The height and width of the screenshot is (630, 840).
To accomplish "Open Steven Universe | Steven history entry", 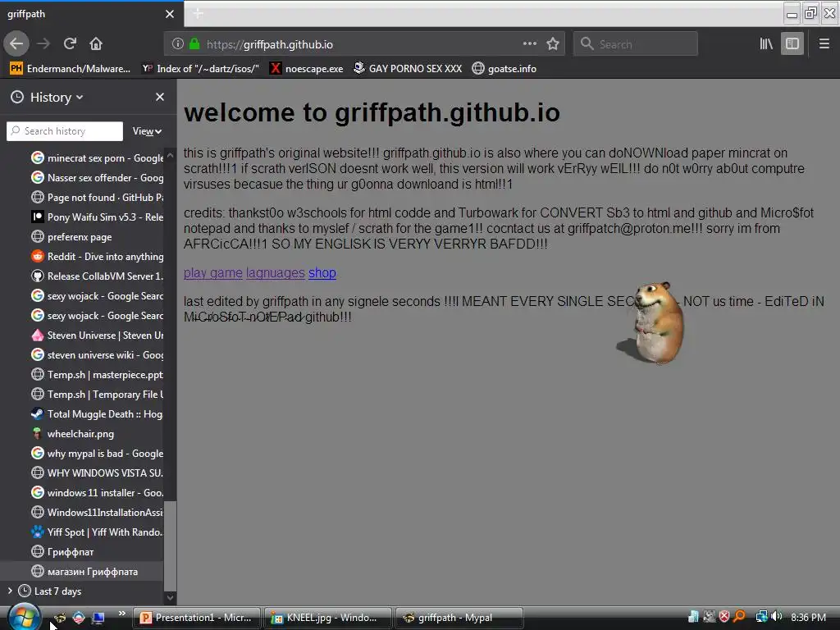I will click(x=97, y=336).
